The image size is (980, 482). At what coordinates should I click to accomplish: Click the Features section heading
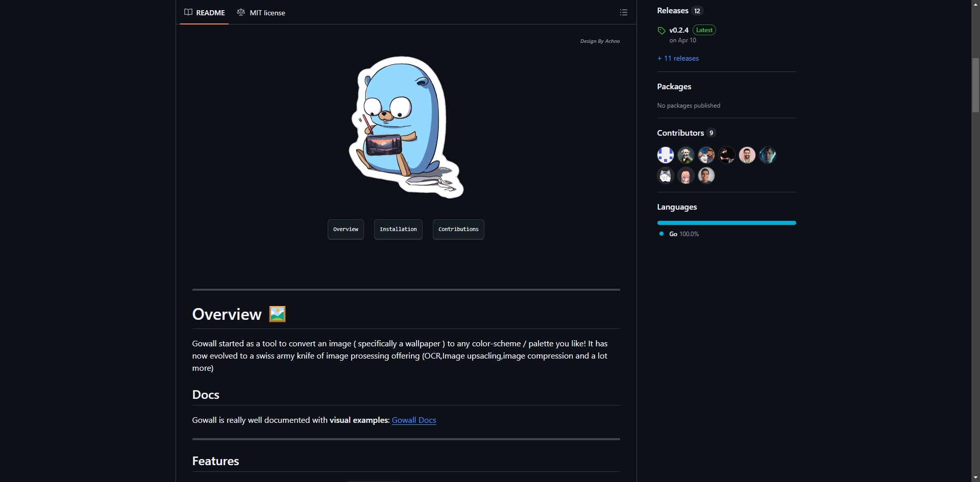click(215, 461)
